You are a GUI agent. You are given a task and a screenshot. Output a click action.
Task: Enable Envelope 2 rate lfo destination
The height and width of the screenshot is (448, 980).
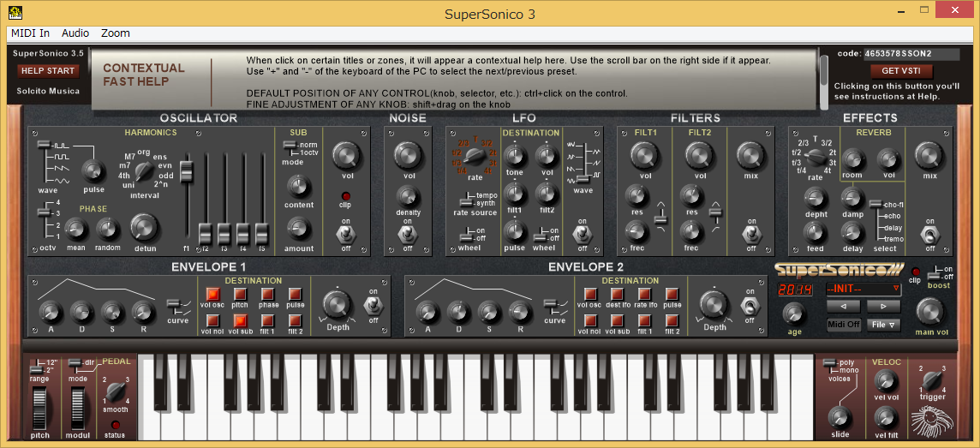pyautogui.click(x=645, y=294)
